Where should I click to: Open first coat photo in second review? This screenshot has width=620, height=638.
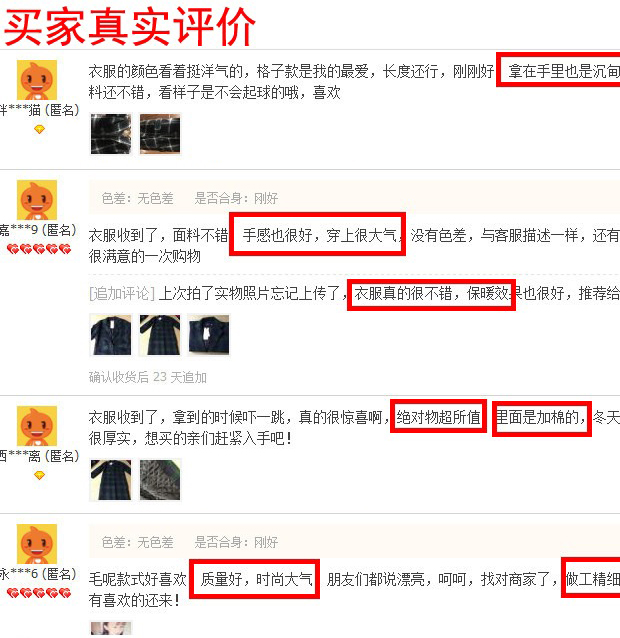(111, 335)
